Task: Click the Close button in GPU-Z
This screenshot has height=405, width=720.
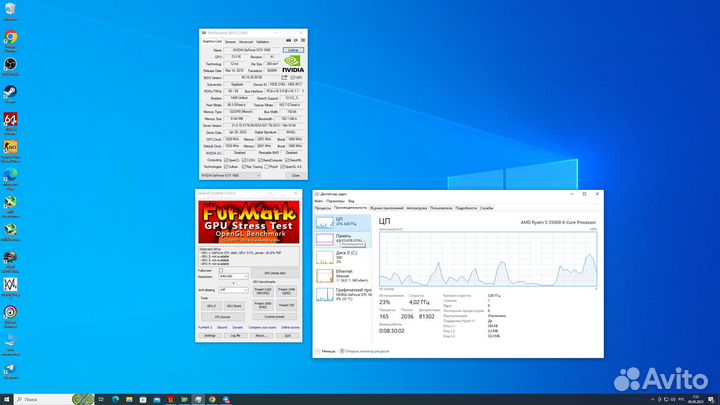Action: 296,175
